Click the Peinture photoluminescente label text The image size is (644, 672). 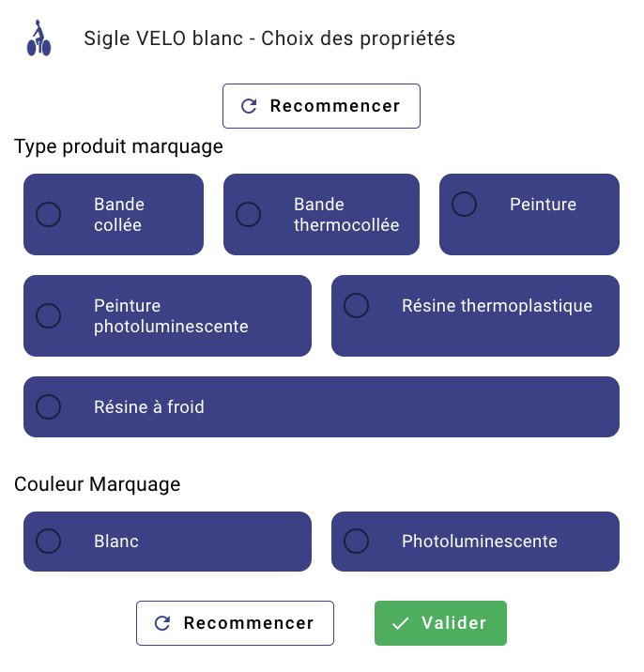[x=171, y=316]
